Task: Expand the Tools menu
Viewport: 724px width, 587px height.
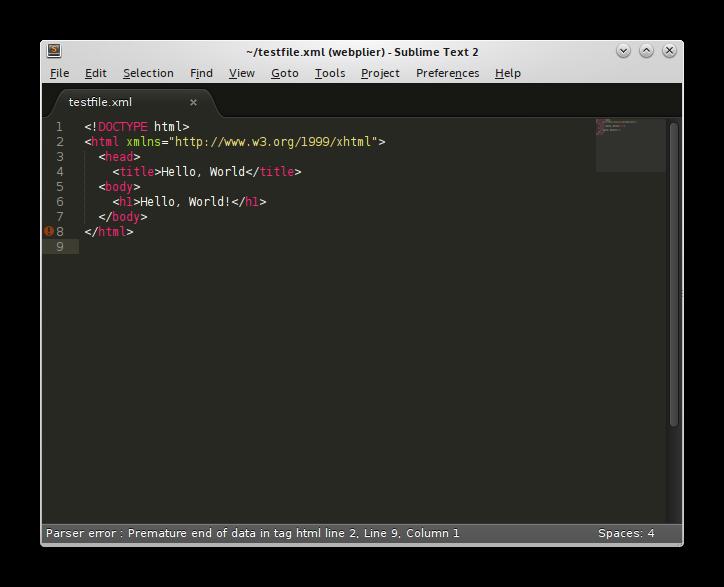Action: click(330, 73)
